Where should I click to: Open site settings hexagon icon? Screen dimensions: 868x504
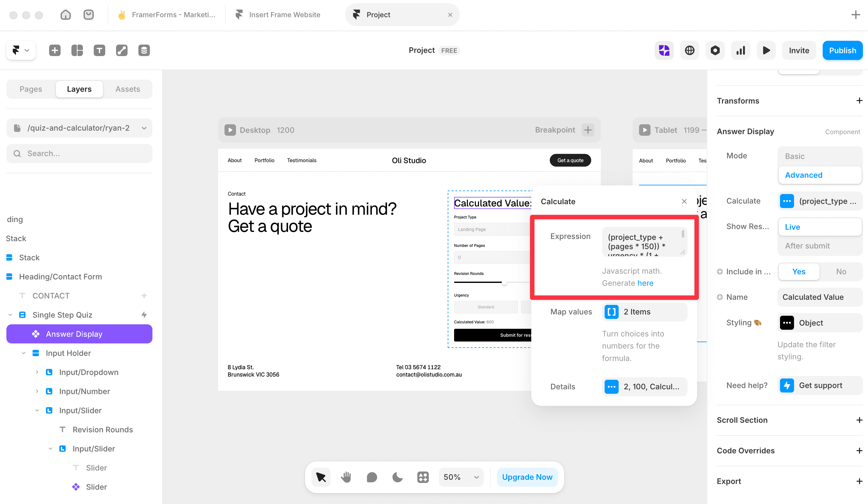[715, 50]
